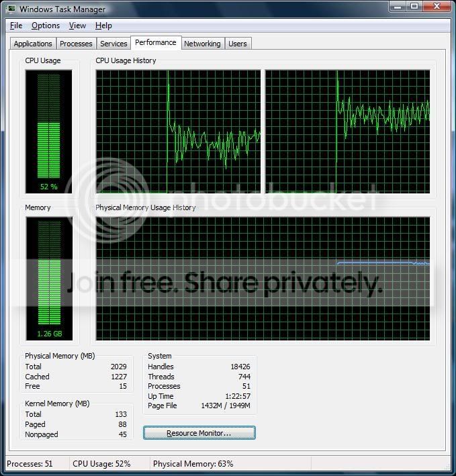Click the Physical Memory Total value 2029
Viewport: 456px width, 476px height.
pos(118,367)
